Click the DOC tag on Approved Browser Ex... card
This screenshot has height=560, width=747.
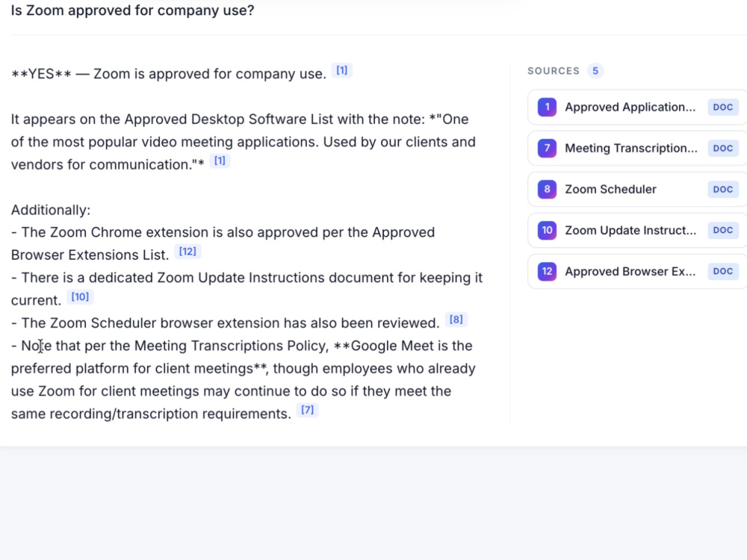pyautogui.click(x=722, y=272)
